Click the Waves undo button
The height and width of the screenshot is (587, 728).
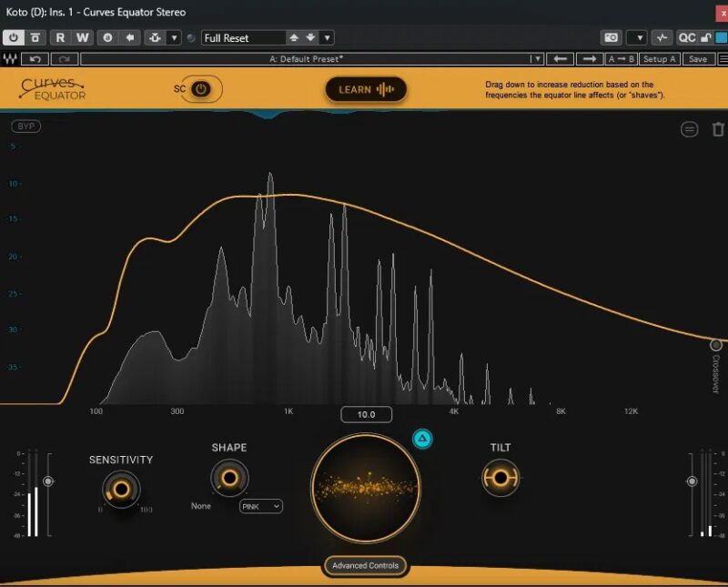35,59
